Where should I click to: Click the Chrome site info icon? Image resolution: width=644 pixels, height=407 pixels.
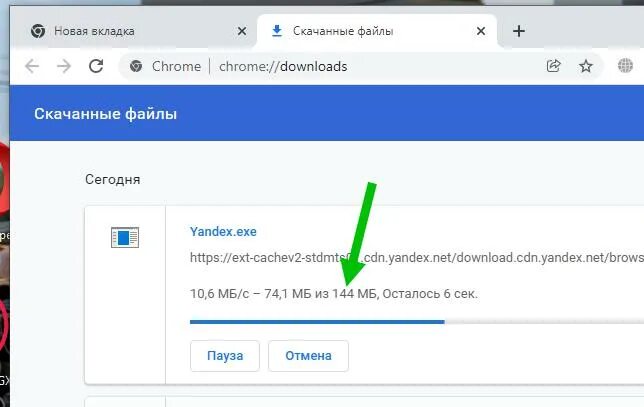tap(136, 66)
